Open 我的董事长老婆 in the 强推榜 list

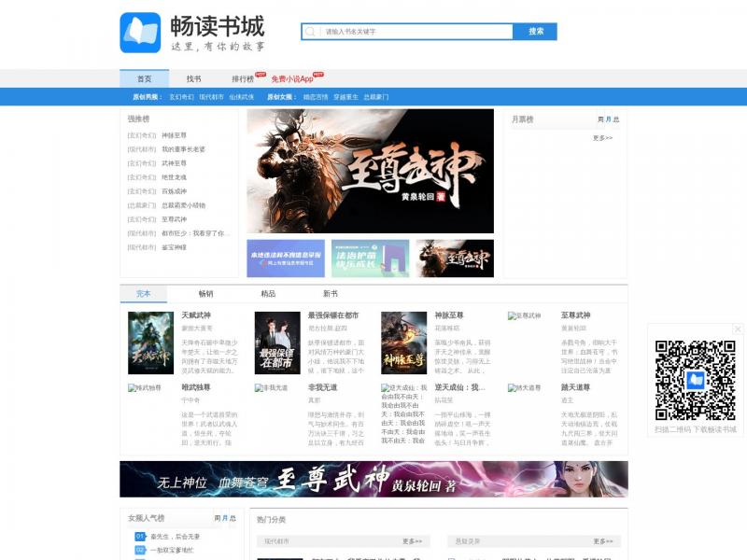click(x=183, y=149)
